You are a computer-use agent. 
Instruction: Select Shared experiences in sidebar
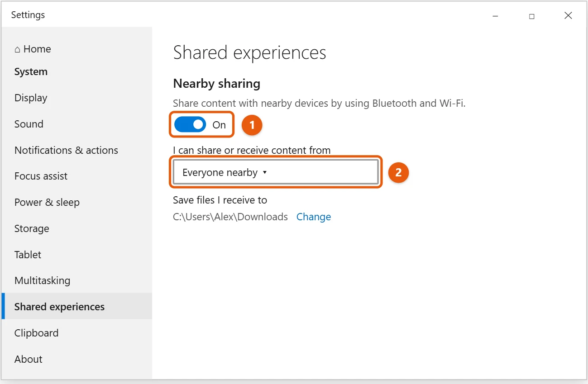pos(76,307)
